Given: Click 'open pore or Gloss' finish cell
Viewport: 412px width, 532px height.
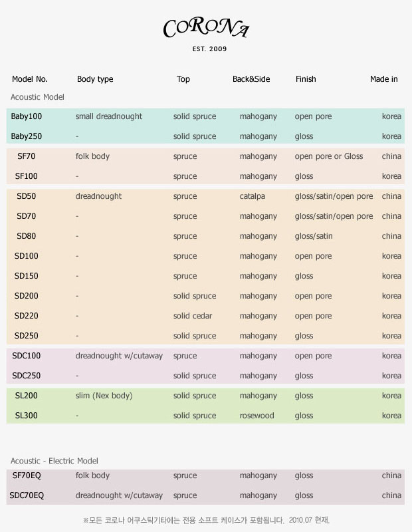Looking at the screenshot, I should coord(328,156).
